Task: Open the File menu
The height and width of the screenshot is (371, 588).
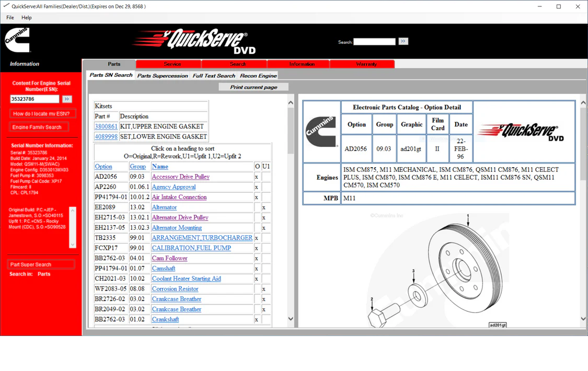Action: [9, 17]
